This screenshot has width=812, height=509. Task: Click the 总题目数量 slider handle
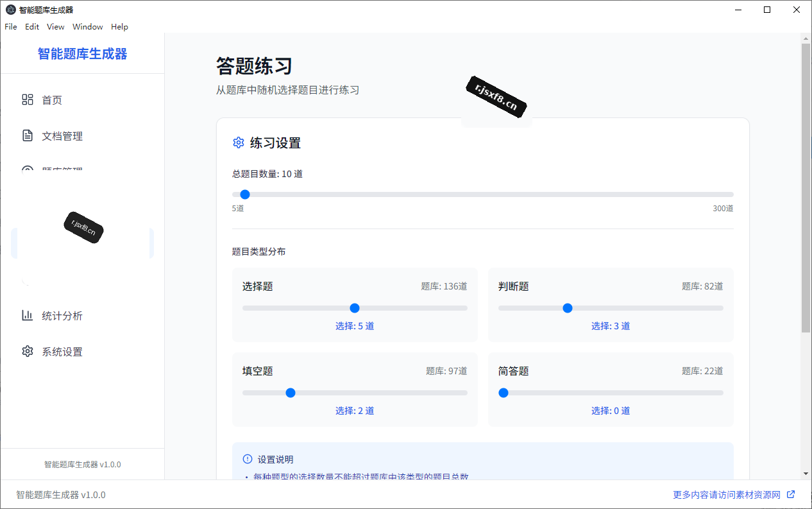coord(244,194)
